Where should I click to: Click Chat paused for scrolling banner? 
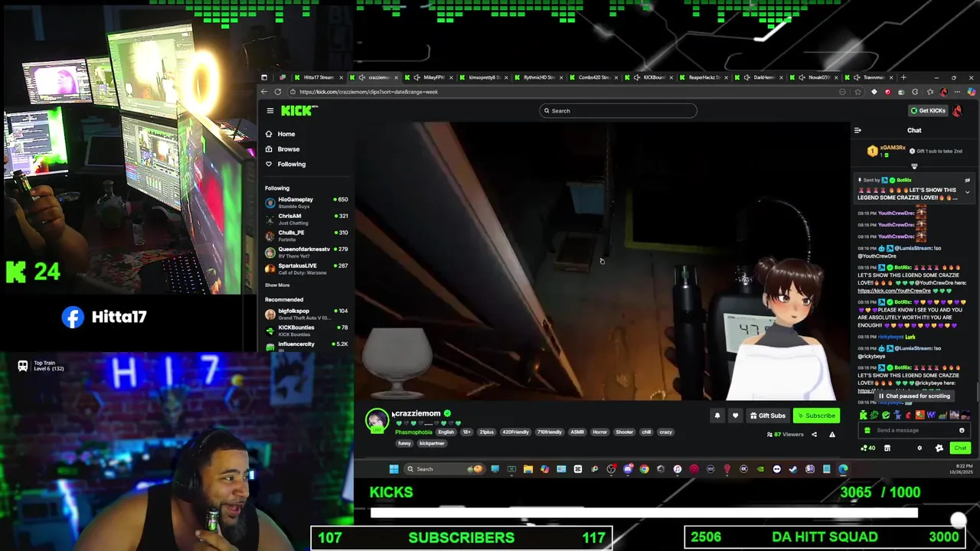[x=914, y=396]
